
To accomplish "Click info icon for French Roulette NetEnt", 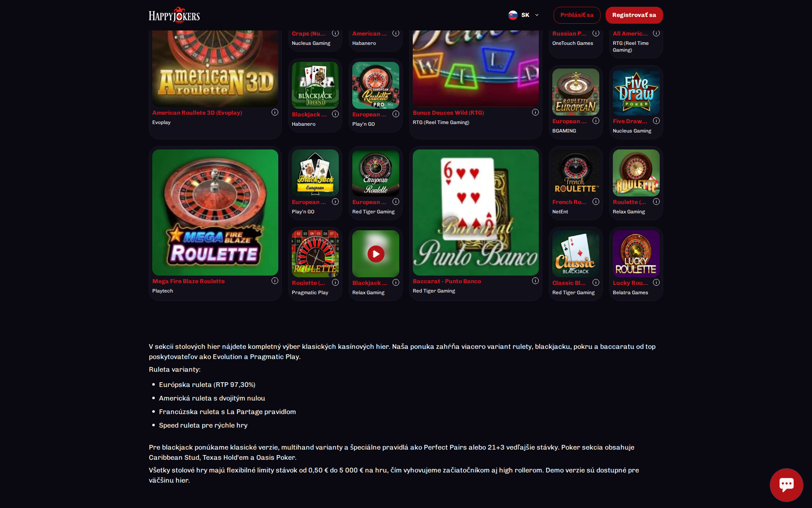I will click(596, 202).
